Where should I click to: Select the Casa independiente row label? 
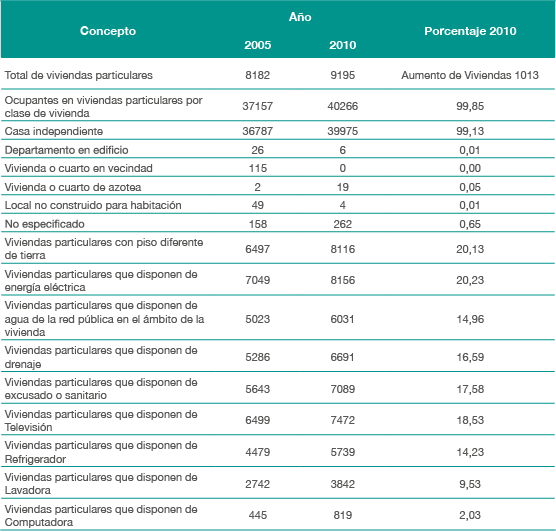click(x=54, y=131)
